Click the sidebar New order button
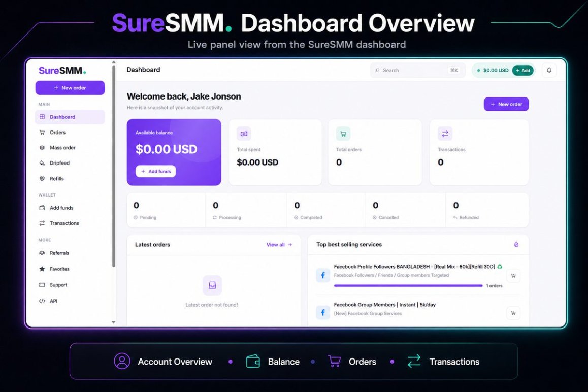 70,88
